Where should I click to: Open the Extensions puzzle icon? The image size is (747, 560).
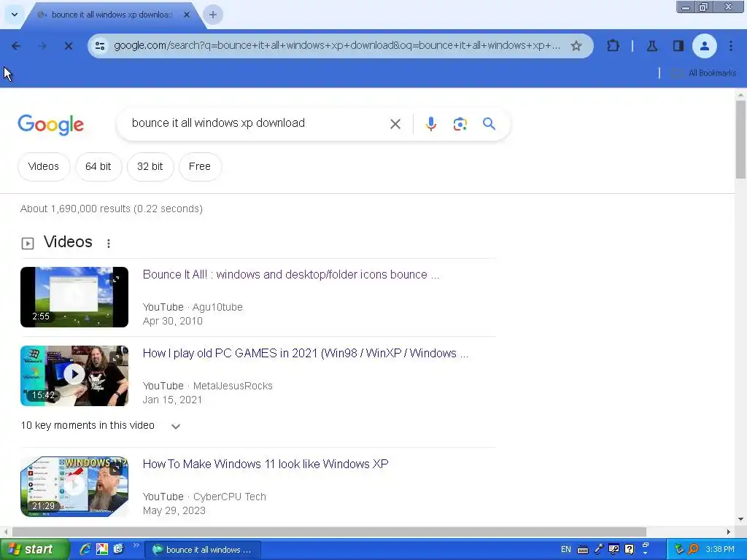tap(613, 46)
